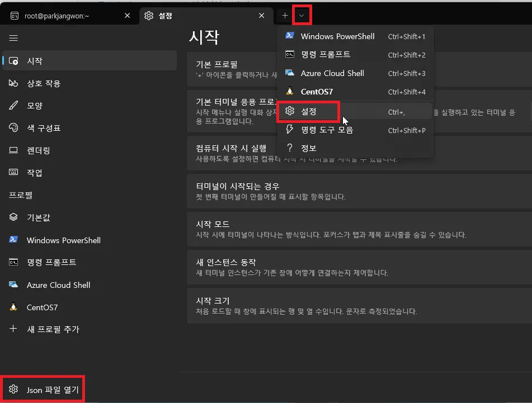532x403 pixels.
Task: Open the hamburger navigation menu
Action: pos(13,38)
